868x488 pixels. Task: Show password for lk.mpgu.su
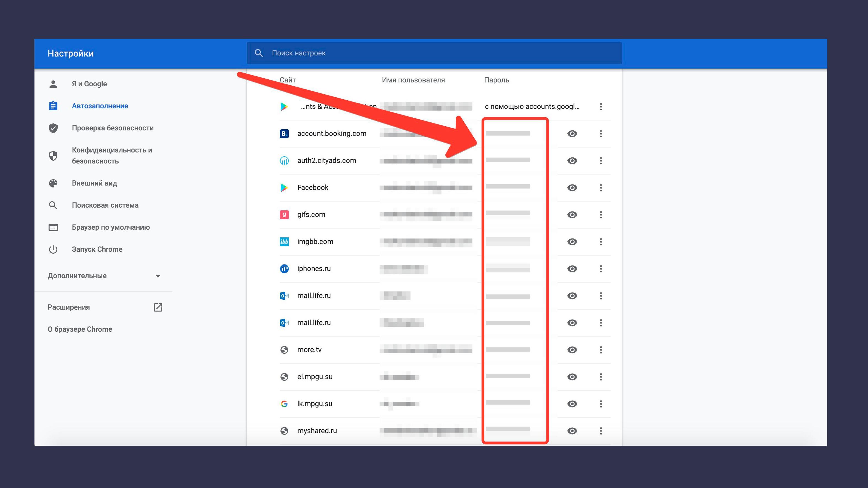pos(572,403)
